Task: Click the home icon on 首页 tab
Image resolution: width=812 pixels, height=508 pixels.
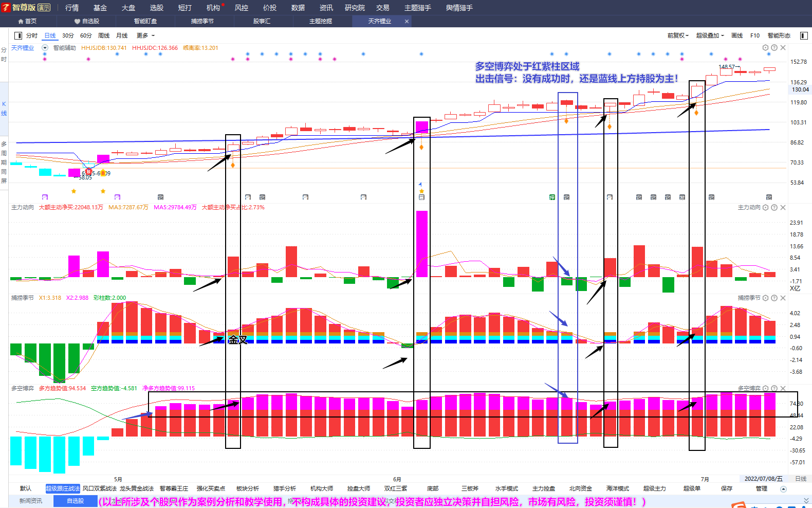Action: [x=21, y=21]
